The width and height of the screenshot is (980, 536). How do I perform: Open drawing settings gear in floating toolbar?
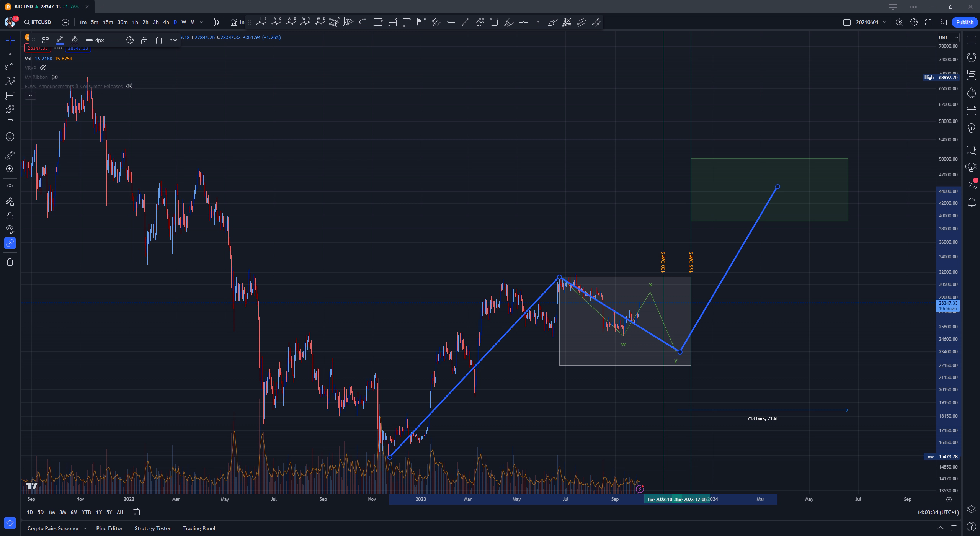click(130, 40)
